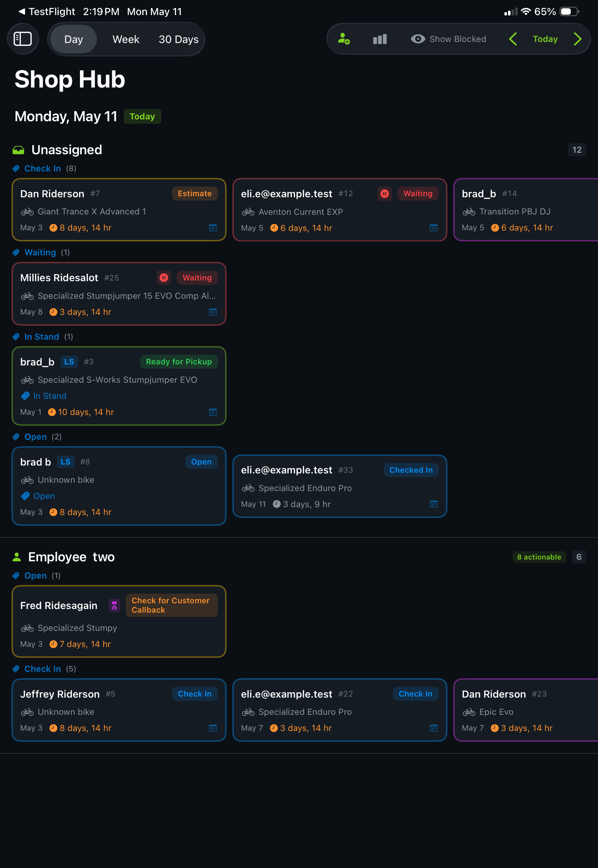
Task: Select the Estimate status badge on ticket #7
Action: pyautogui.click(x=194, y=193)
